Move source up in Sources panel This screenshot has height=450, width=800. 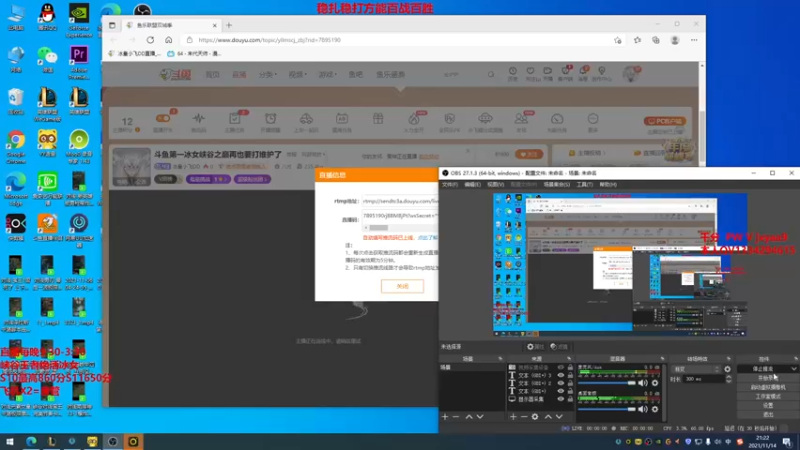click(548, 417)
